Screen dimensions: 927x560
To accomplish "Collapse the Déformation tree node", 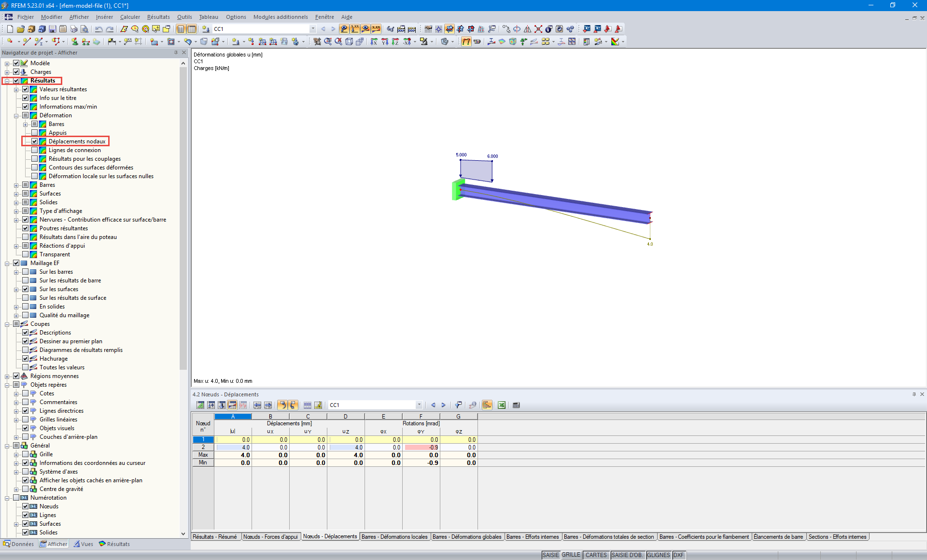I will pyautogui.click(x=16, y=115).
